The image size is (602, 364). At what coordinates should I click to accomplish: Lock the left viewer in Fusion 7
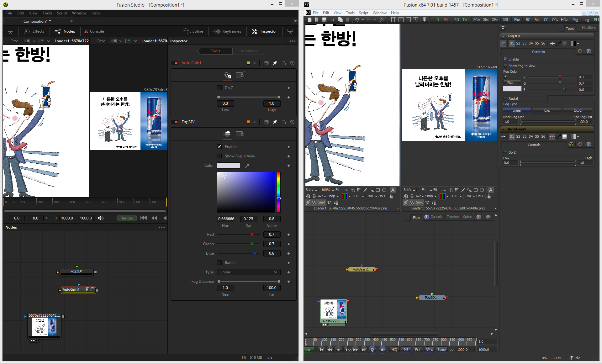coord(391,196)
